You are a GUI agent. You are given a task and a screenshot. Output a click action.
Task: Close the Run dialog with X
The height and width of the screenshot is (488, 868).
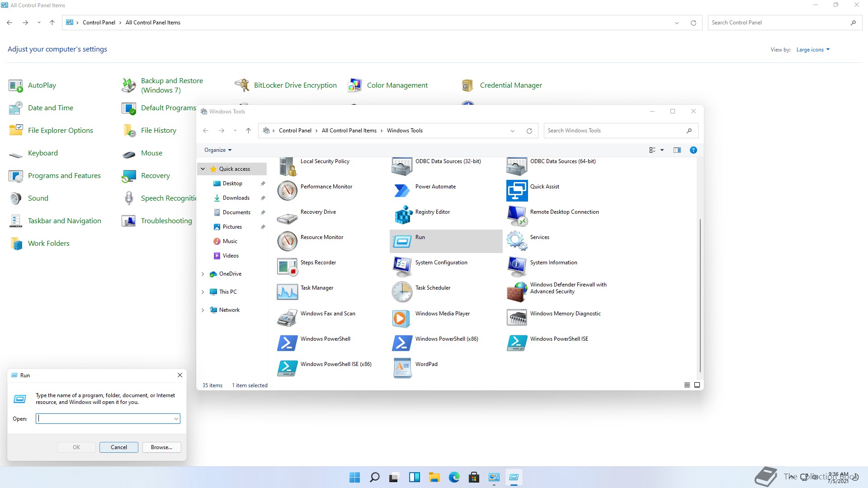(180, 375)
